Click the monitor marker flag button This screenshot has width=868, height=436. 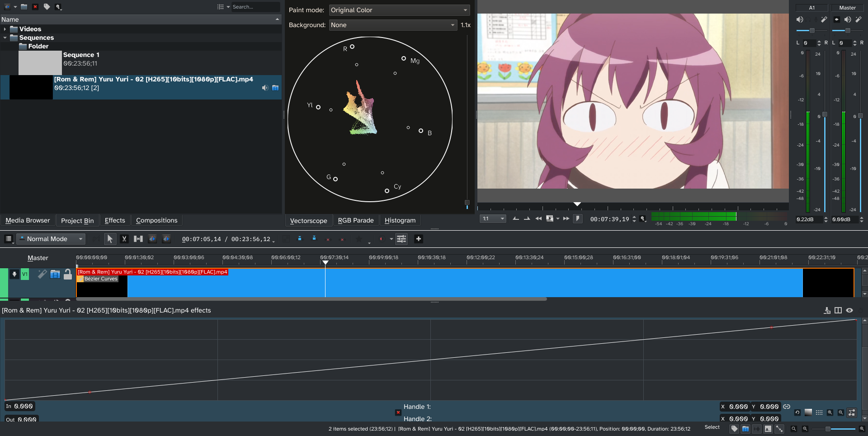click(x=577, y=218)
